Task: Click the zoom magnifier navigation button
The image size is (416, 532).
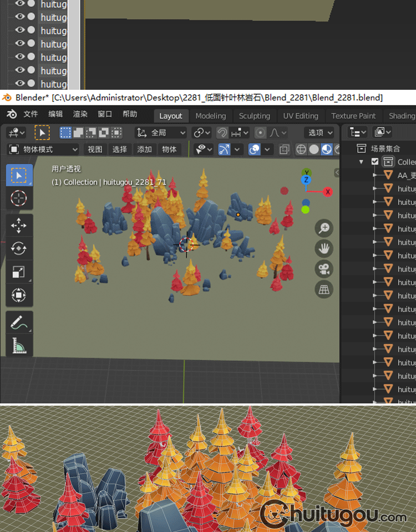Action: pyautogui.click(x=324, y=228)
